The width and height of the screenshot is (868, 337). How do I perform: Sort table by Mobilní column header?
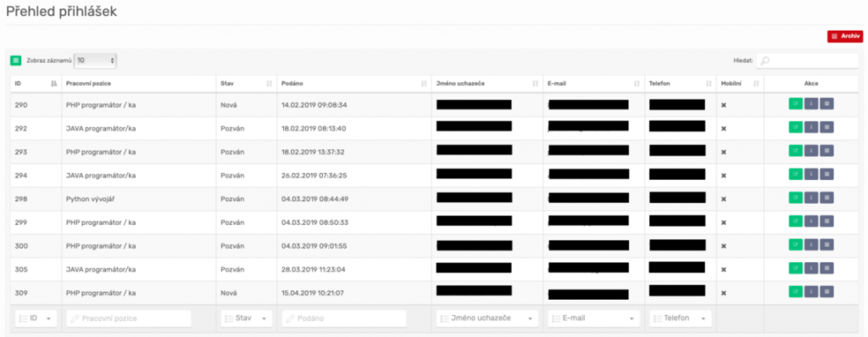(740, 84)
